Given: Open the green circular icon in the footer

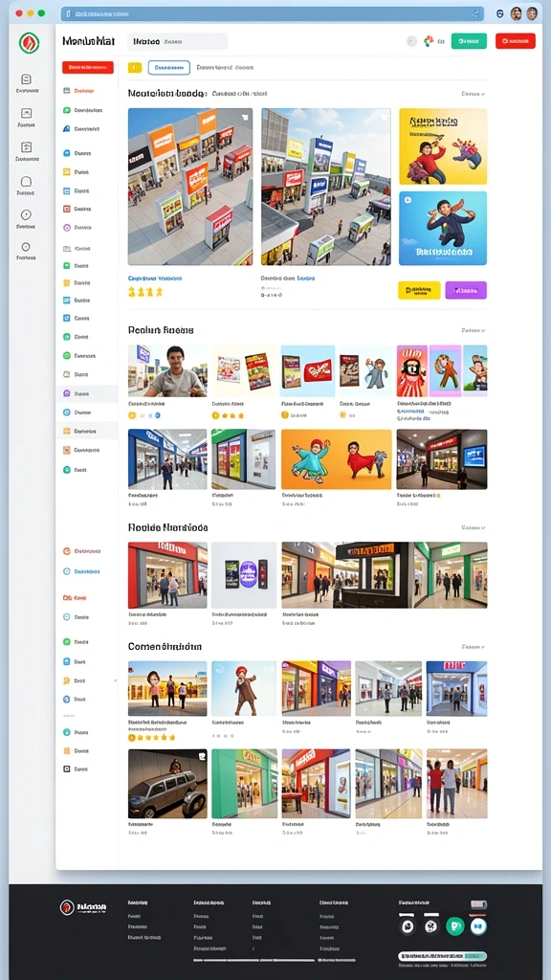Looking at the screenshot, I should tap(455, 926).
